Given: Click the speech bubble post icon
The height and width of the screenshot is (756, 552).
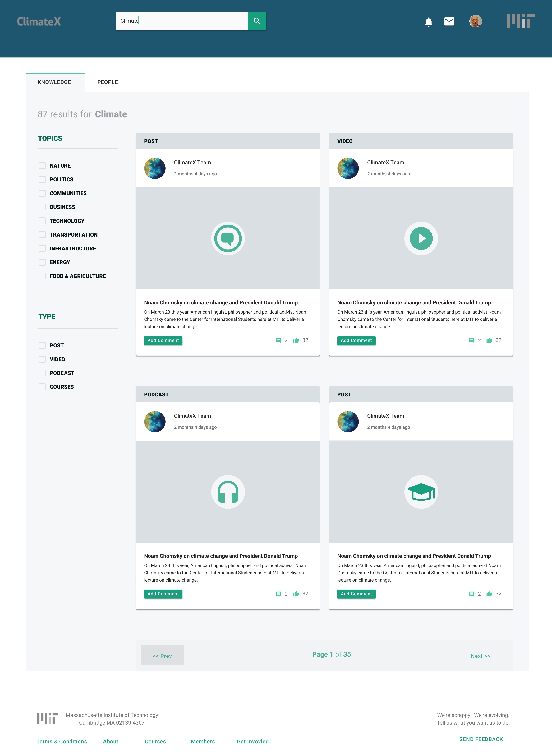Looking at the screenshot, I should [228, 238].
